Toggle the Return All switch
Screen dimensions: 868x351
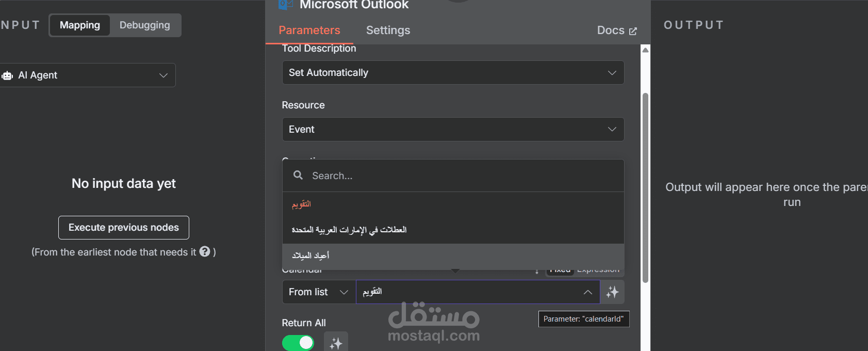pos(298,343)
